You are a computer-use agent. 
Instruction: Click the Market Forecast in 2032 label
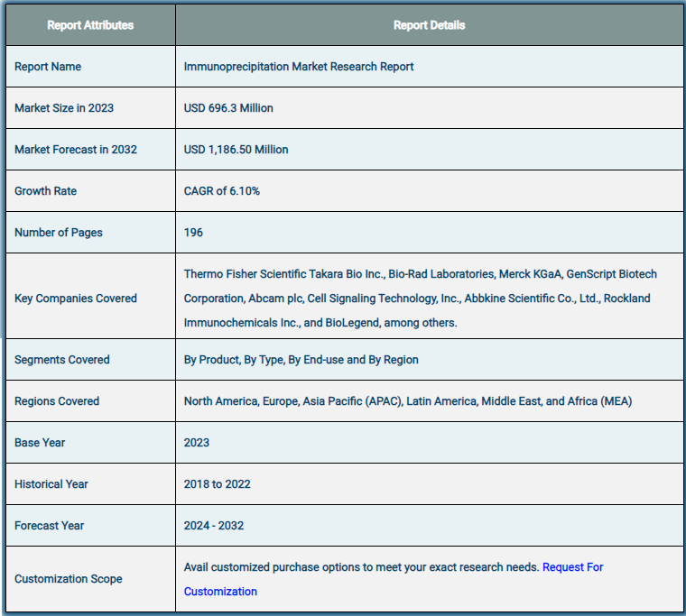[76, 150]
